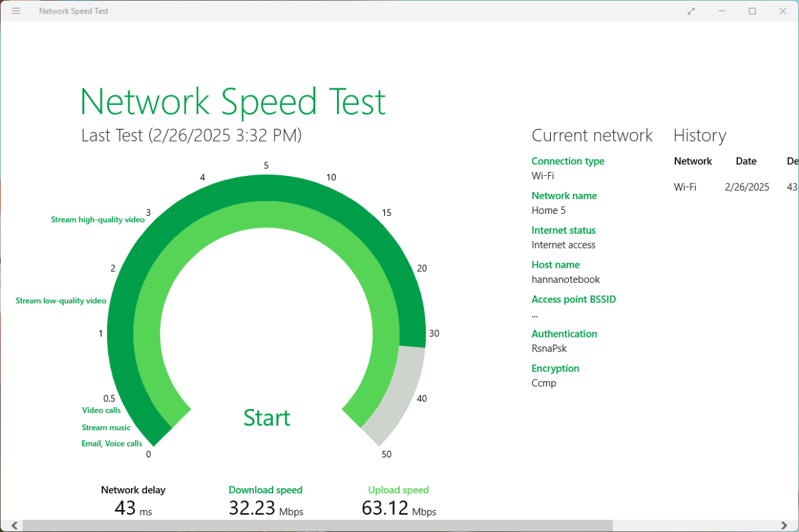Click the Network column header in History

pyautogui.click(x=693, y=161)
